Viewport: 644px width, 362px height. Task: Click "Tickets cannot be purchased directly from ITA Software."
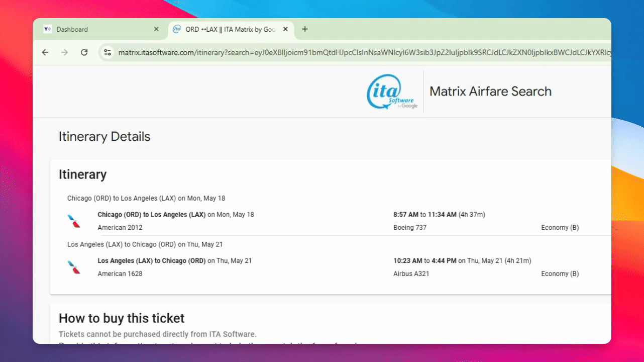point(158,334)
